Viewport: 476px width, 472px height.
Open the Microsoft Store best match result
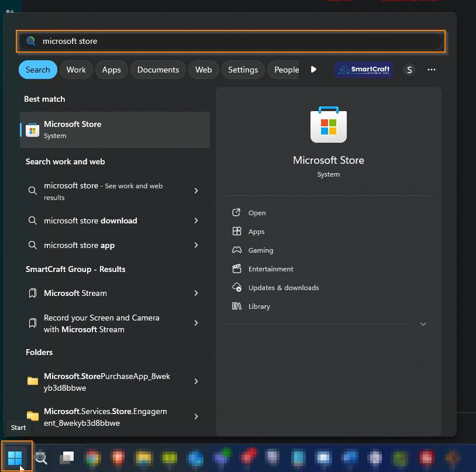[x=115, y=130]
